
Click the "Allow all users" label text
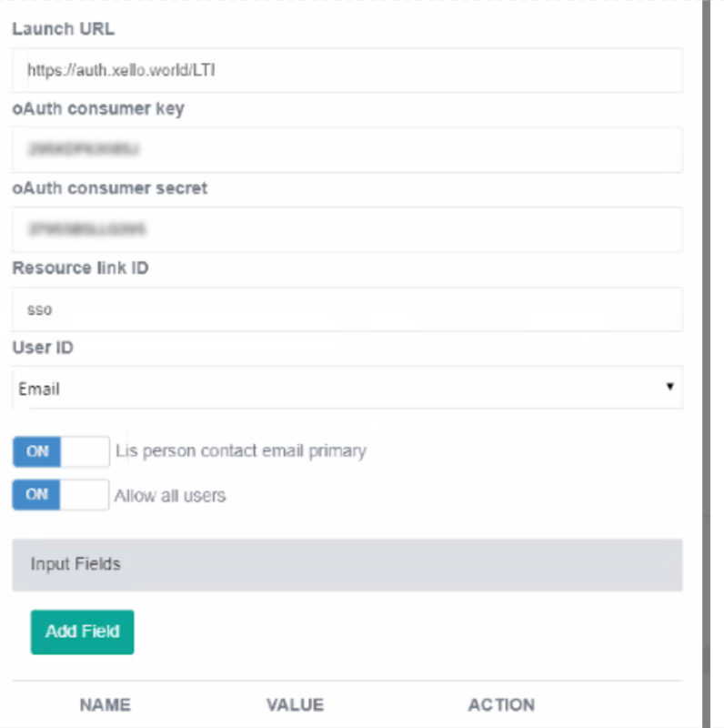click(170, 496)
